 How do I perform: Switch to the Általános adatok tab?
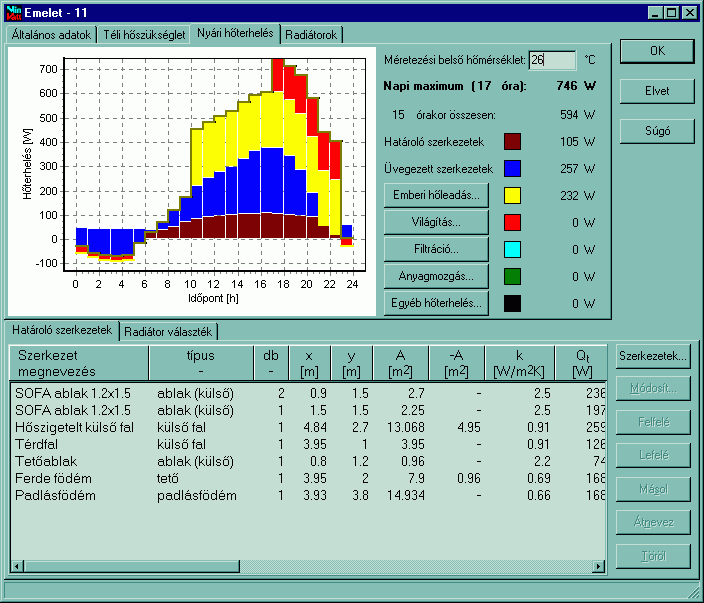point(51,35)
